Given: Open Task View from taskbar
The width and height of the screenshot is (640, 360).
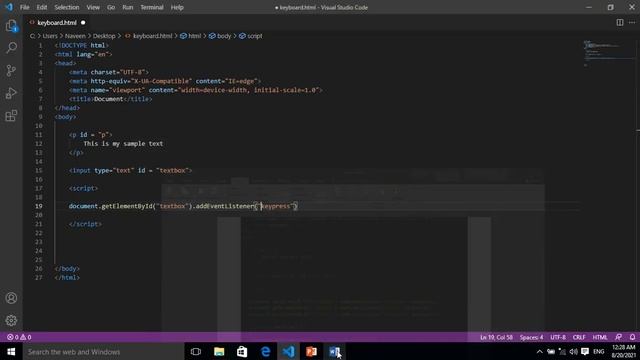Looking at the screenshot, I should click(x=196, y=351).
